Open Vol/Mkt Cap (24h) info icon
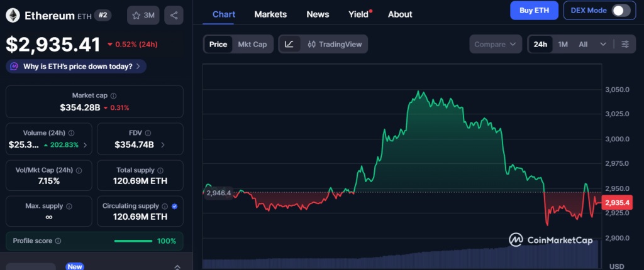Screen dimensions: 644x270 click(x=79, y=170)
